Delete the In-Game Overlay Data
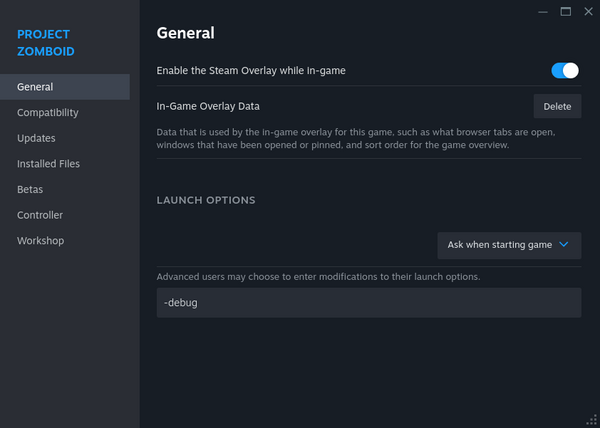 pyautogui.click(x=557, y=106)
